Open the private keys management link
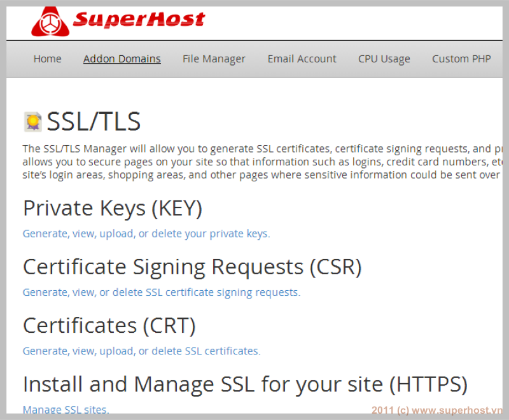This screenshot has height=420, width=509. click(146, 234)
